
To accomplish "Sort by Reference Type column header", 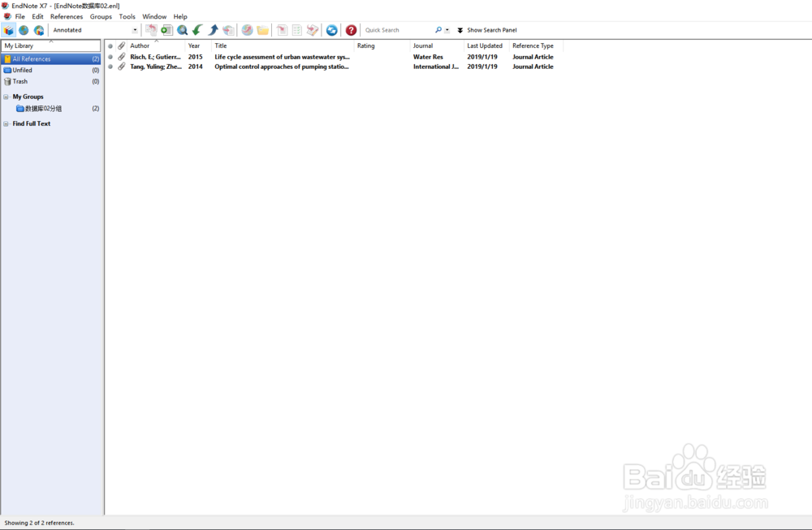I will click(536, 45).
